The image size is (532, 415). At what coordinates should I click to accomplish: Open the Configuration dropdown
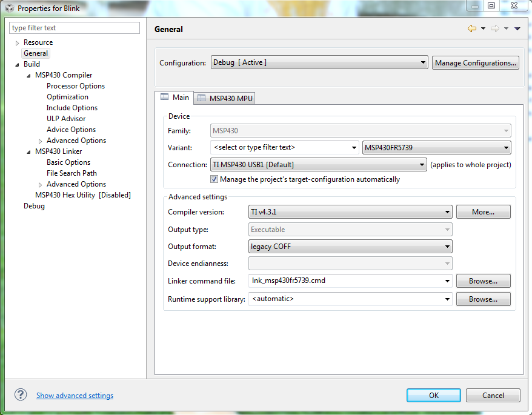(319, 62)
